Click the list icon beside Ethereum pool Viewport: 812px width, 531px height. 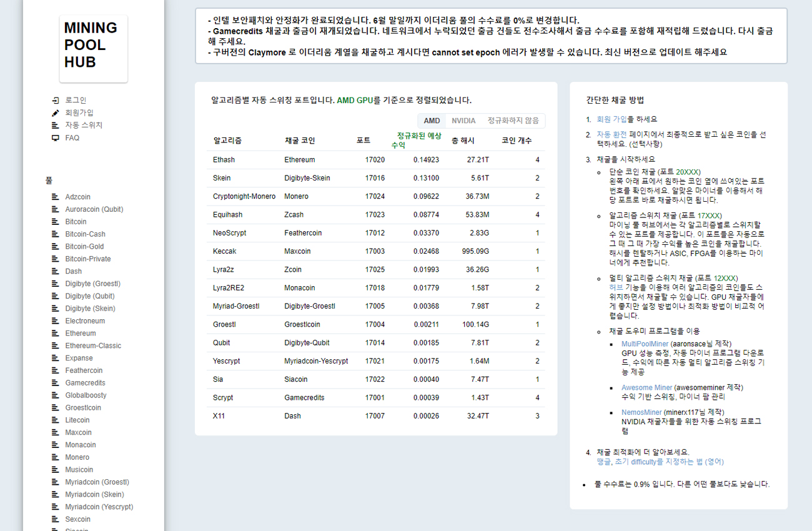pyautogui.click(x=55, y=333)
